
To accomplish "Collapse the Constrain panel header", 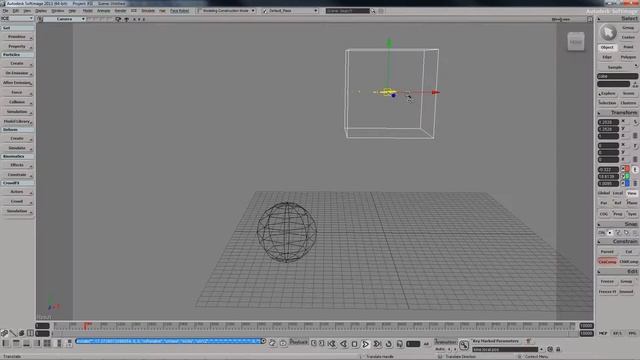I will tap(618, 242).
